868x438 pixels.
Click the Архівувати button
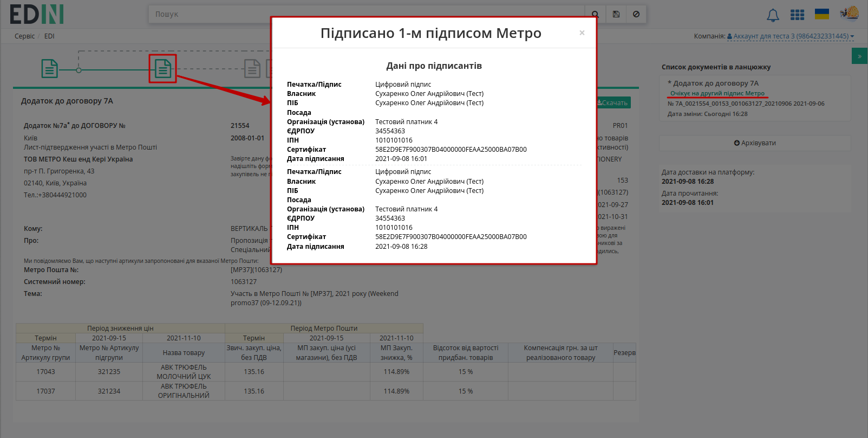[755, 143]
